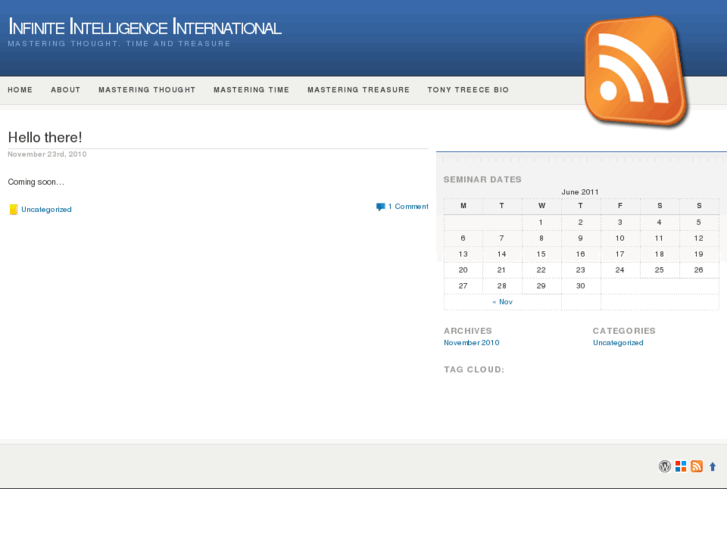Click the 'Categories' heading

(x=624, y=331)
